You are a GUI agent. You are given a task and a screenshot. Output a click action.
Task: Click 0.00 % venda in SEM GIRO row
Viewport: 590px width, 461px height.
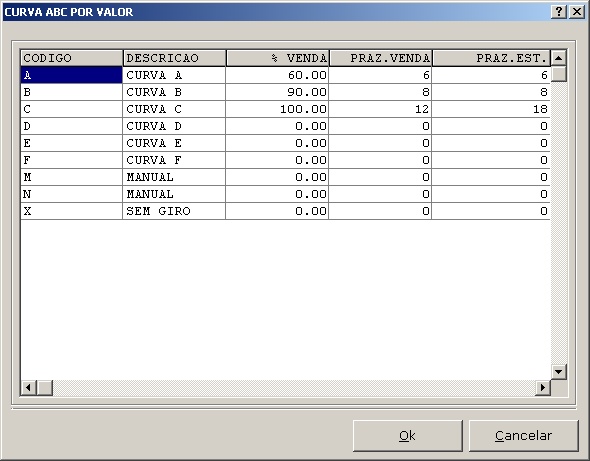click(277, 211)
